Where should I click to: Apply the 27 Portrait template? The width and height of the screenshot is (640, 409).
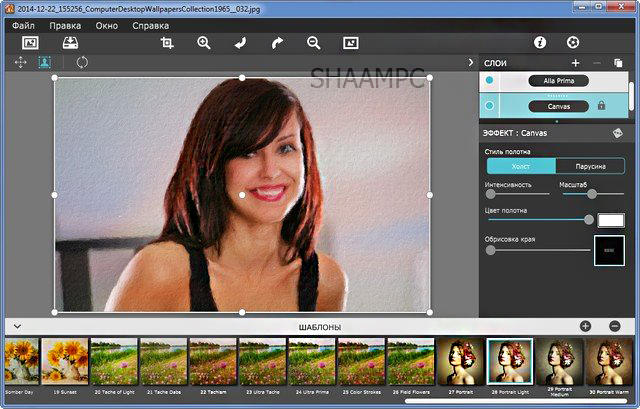pos(460,362)
